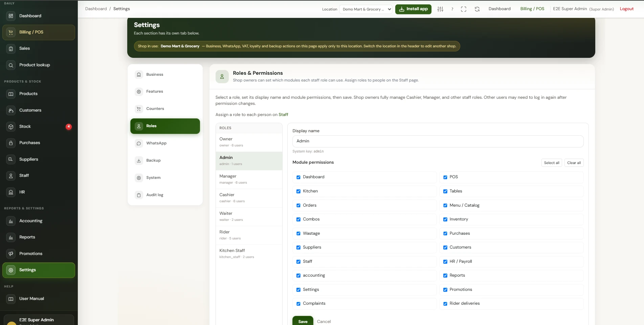Open the Features settings tab
The width and height of the screenshot is (644, 325).
[x=165, y=92]
